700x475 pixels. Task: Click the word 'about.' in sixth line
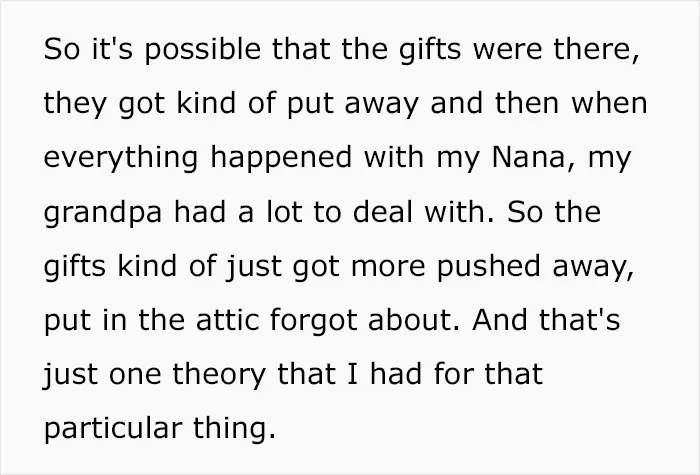[x=414, y=319]
